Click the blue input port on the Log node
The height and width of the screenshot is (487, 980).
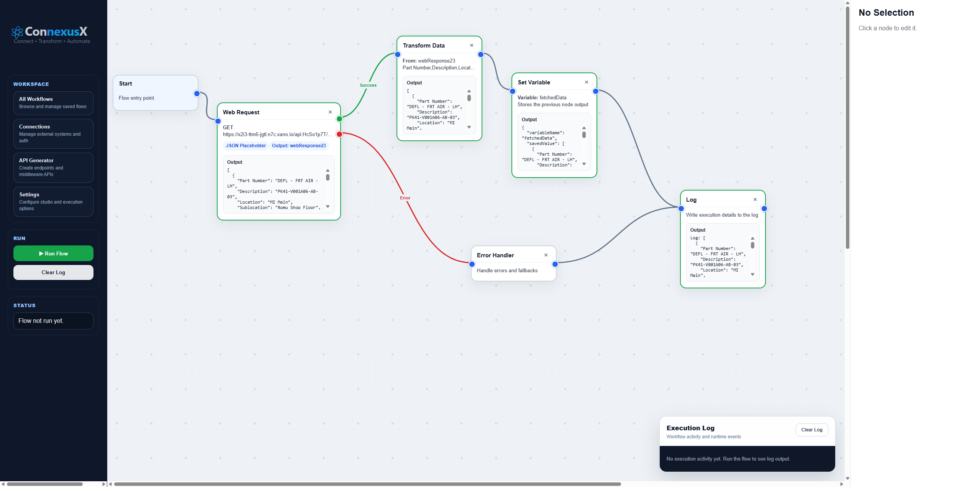coord(681,208)
